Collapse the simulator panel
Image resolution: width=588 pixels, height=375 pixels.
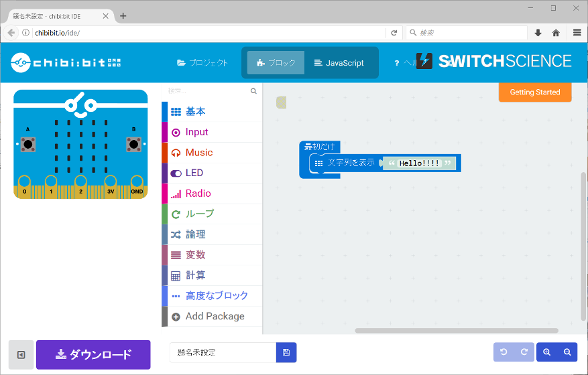coord(21,354)
